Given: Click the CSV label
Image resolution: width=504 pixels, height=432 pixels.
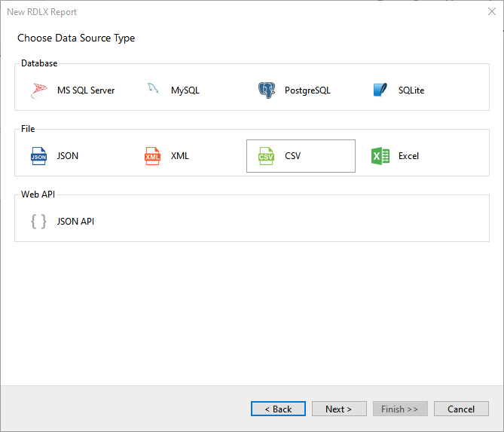Looking at the screenshot, I should click(292, 156).
